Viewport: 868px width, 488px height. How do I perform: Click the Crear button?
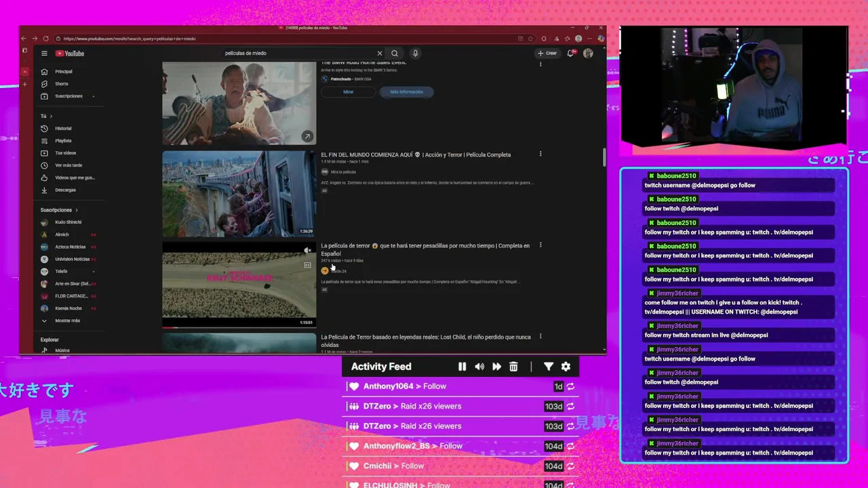547,53
